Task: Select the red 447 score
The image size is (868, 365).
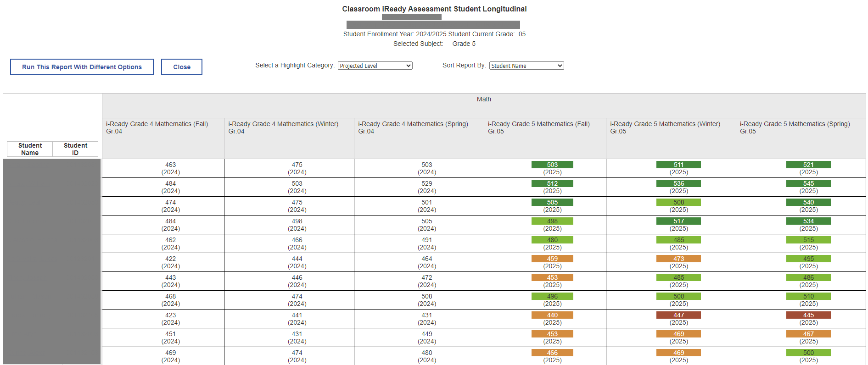Action: pyautogui.click(x=678, y=315)
